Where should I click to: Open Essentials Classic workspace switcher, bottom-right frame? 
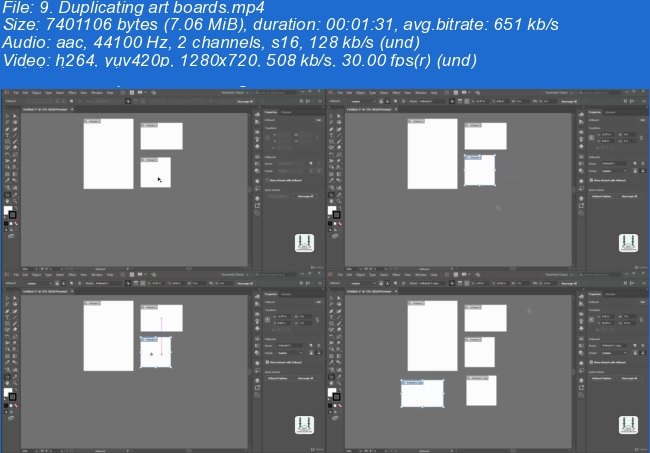point(559,275)
